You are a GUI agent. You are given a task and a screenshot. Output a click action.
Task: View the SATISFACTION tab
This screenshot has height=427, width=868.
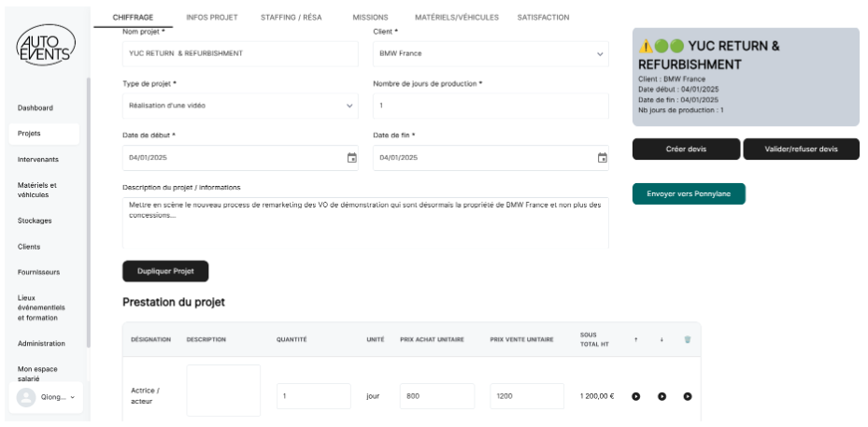tap(543, 17)
